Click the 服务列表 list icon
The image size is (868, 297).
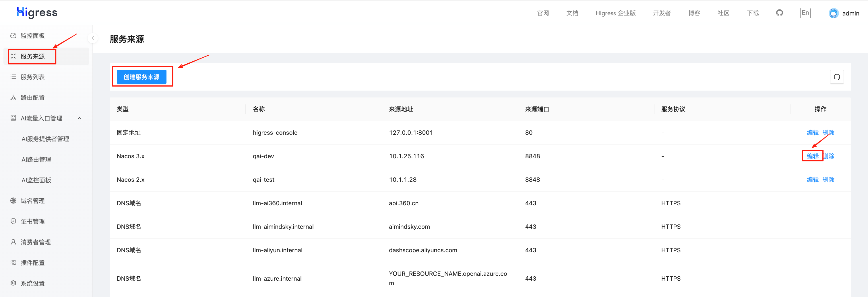coord(13,77)
